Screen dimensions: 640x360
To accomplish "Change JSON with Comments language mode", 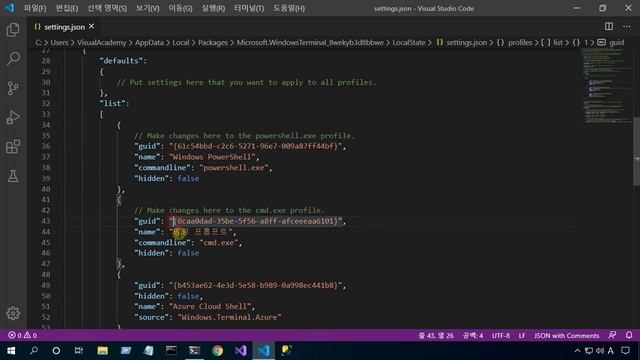I will pyautogui.click(x=567, y=336).
